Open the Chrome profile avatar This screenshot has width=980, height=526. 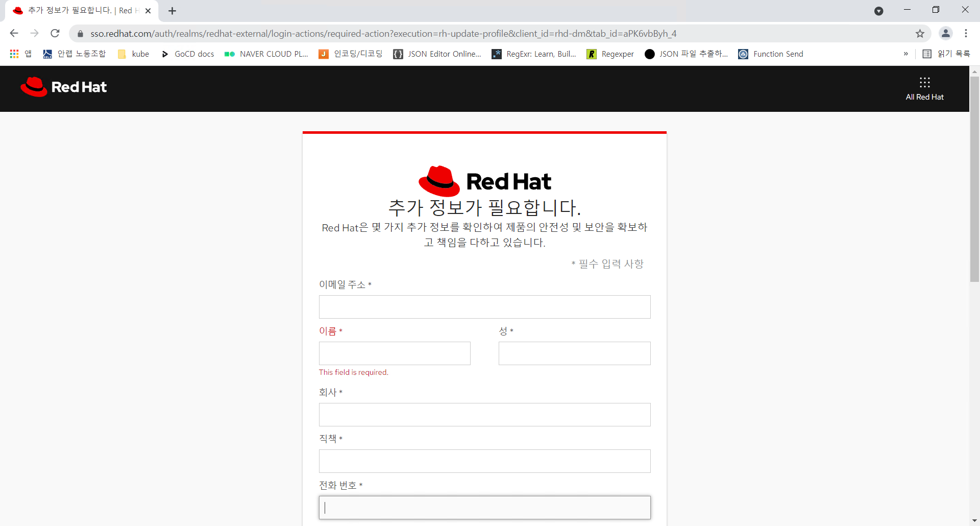(x=946, y=33)
